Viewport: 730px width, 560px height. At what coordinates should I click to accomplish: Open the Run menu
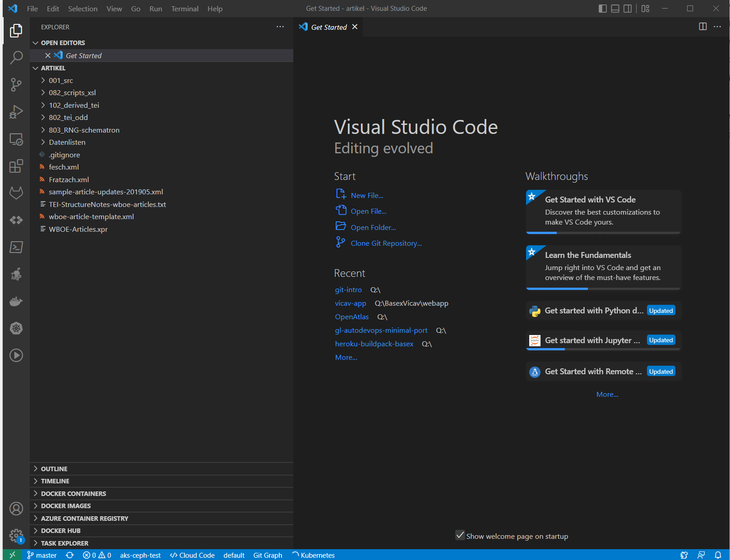[x=156, y=9]
